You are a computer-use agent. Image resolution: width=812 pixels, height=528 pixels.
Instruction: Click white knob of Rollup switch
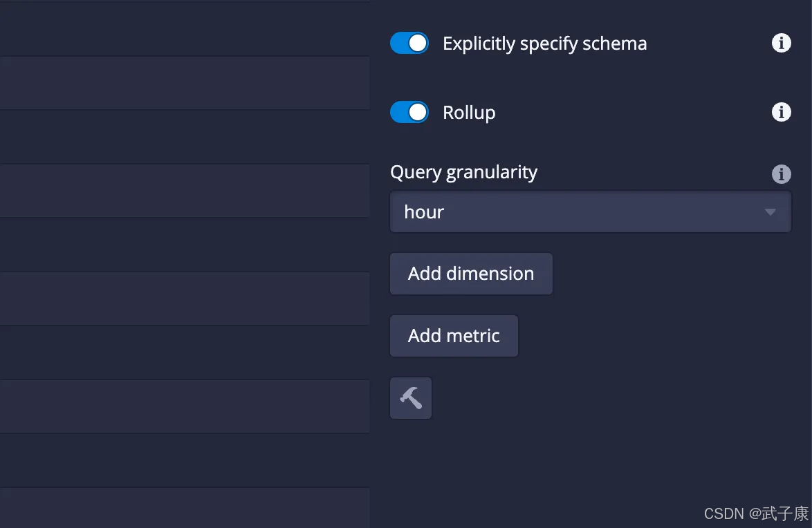click(418, 112)
